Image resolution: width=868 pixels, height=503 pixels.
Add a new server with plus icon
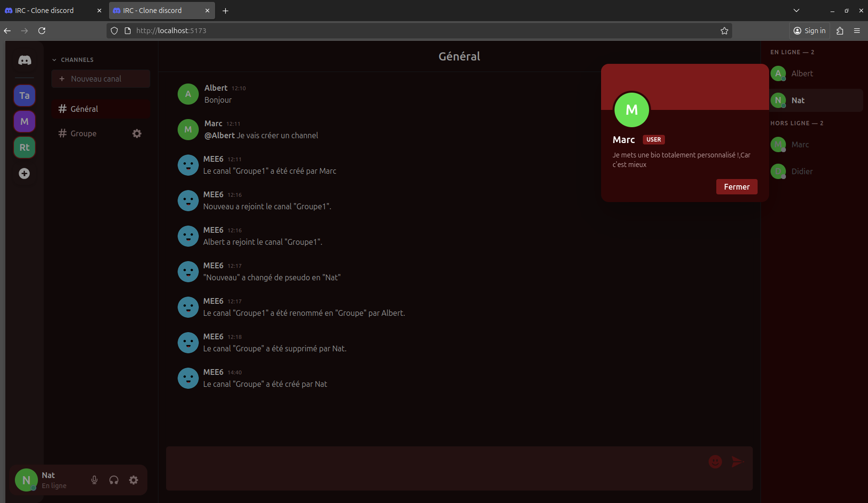[x=24, y=173]
